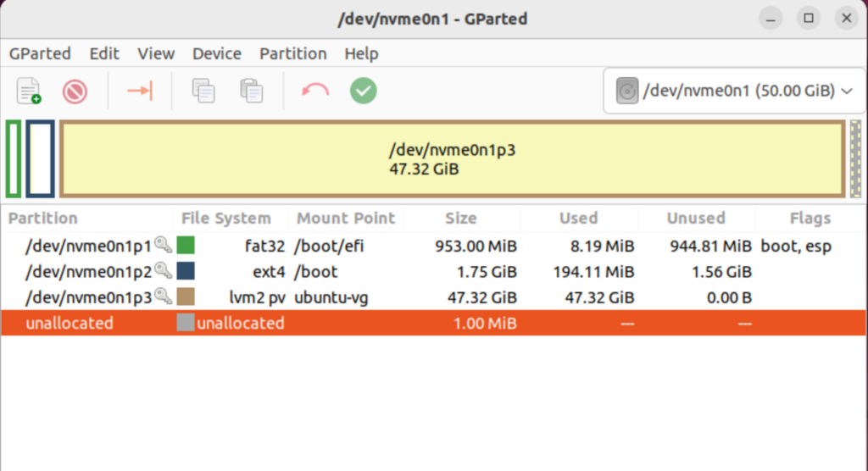Click the Apply all operations checkmark
Image resolution: width=868 pixels, height=471 pixels.
(364, 91)
